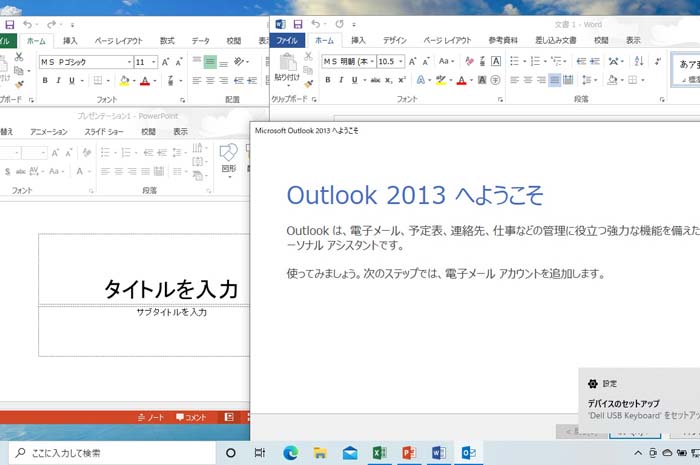Click the Clear Formatting icon in PowerPoint
This screenshot has width=700, height=465.
87,153
